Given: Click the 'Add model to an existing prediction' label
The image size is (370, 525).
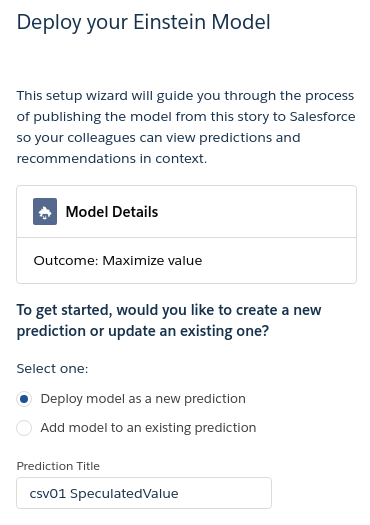Looking at the screenshot, I should point(148,428).
